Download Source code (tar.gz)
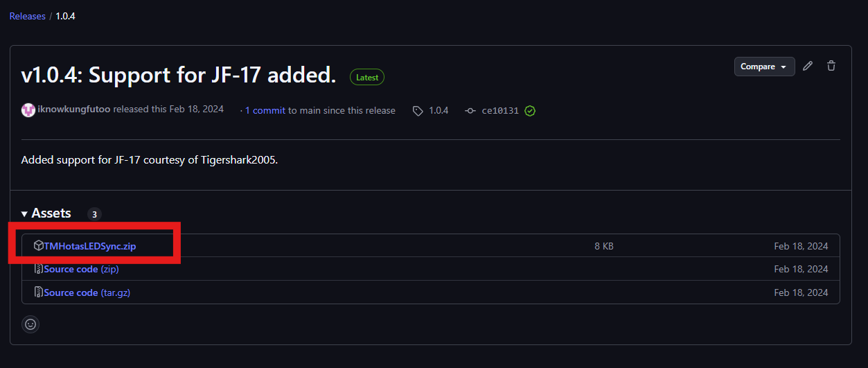The height and width of the screenshot is (368, 868). coord(87,292)
